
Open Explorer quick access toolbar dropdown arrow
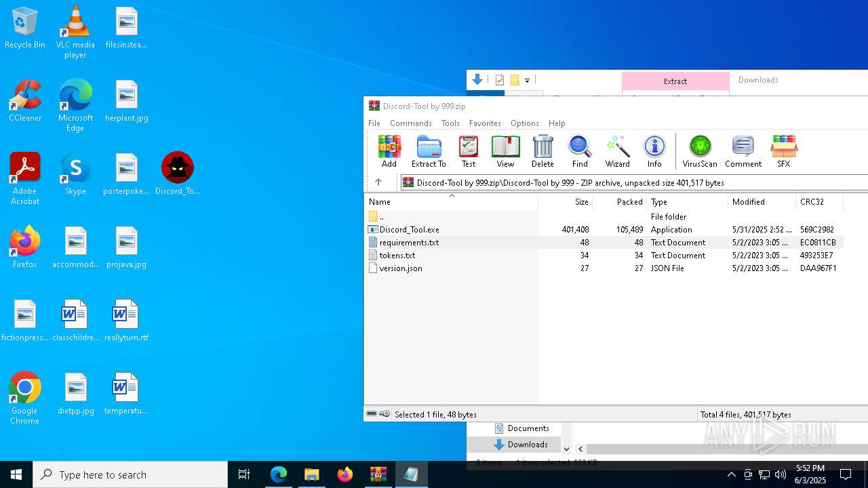click(527, 81)
